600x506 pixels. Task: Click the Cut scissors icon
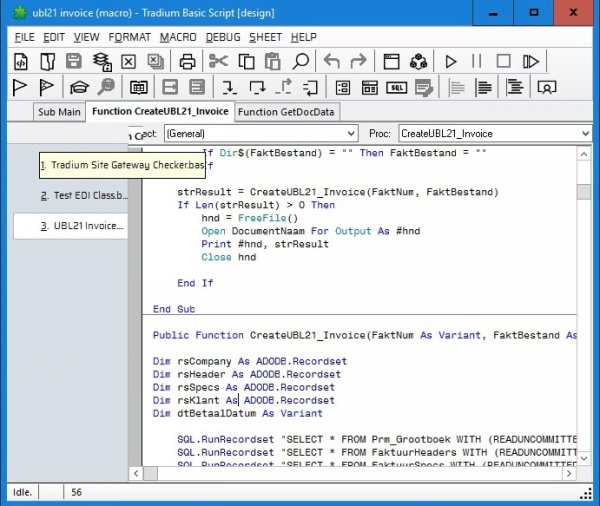point(218,61)
